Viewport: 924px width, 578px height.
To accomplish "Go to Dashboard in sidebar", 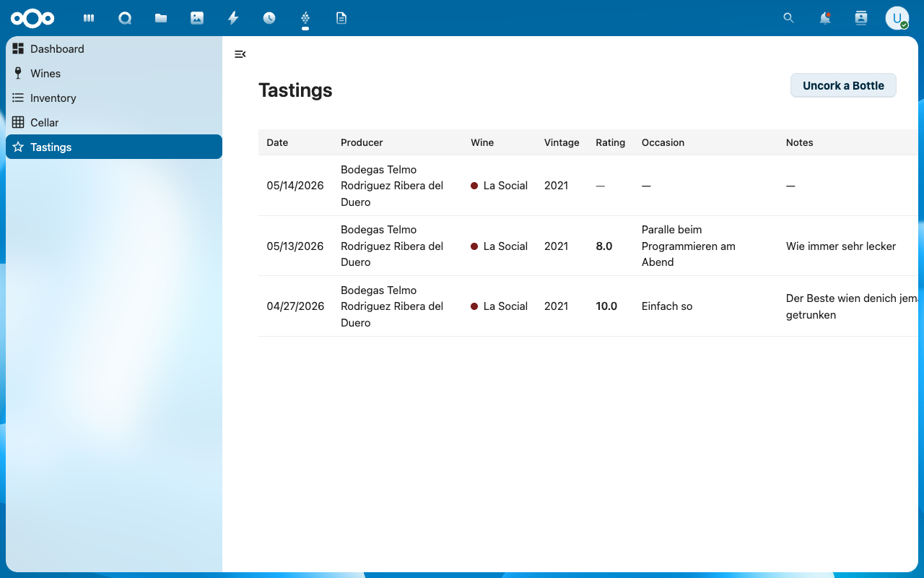I will pos(114,49).
